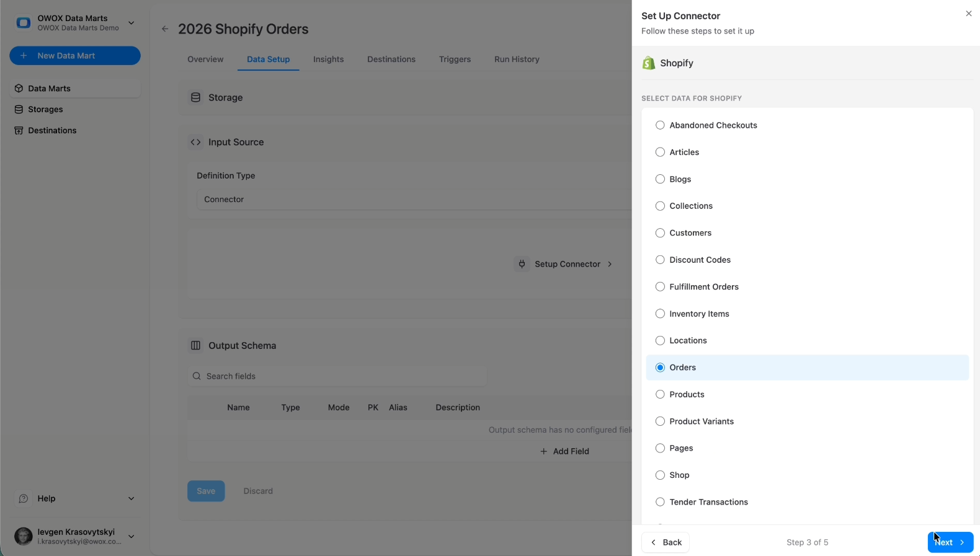
Task: Select the Products radio option
Action: coord(660,394)
